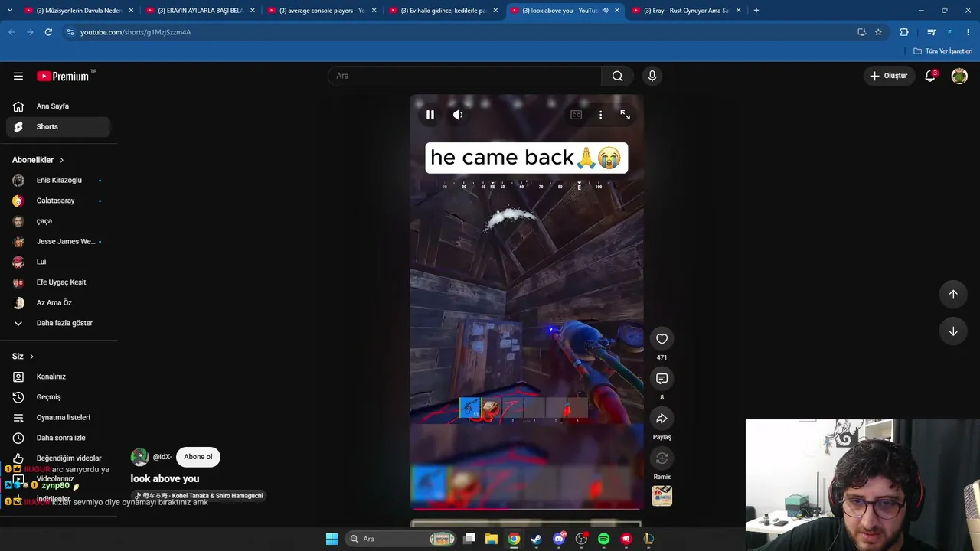Switch to the Müzisyenlerin Davula Neden tab
The width and height of the screenshot is (980, 551).
point(79,11)
